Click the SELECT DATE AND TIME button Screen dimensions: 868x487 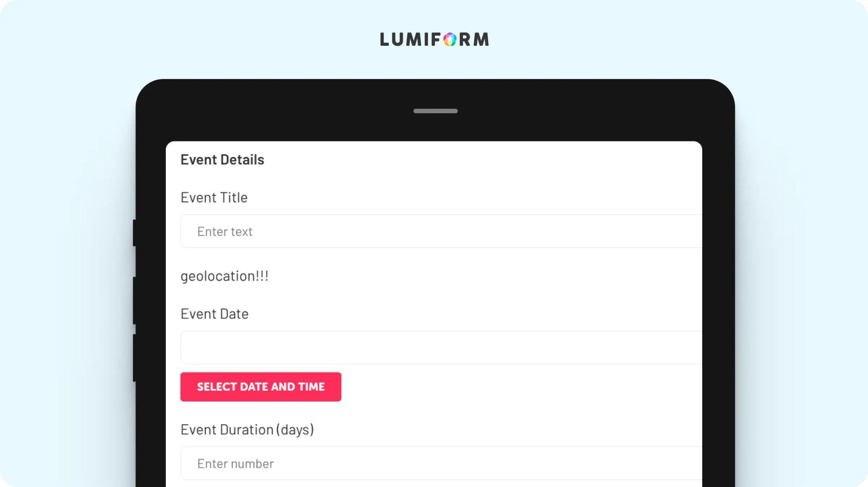(x=261, y=387)
